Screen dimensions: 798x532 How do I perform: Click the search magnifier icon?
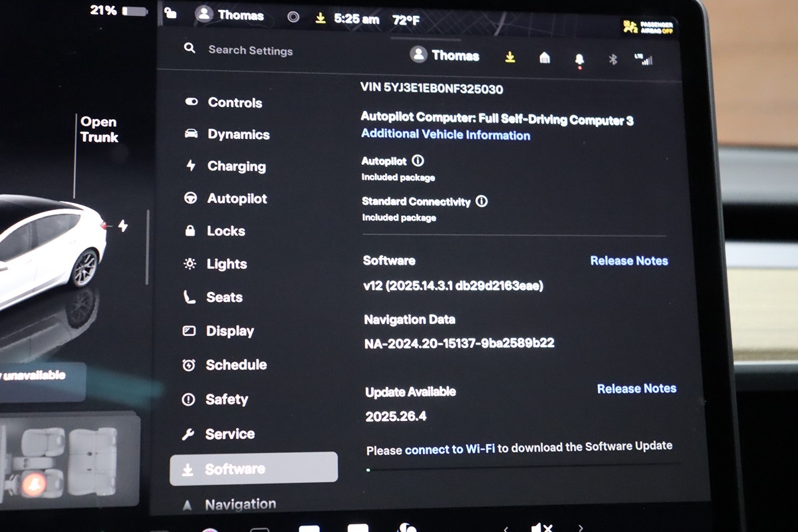[190, 49]
